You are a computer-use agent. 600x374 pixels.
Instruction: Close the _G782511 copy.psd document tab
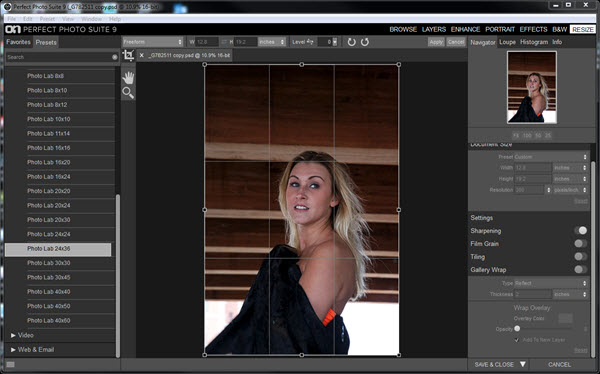point(141,56)
